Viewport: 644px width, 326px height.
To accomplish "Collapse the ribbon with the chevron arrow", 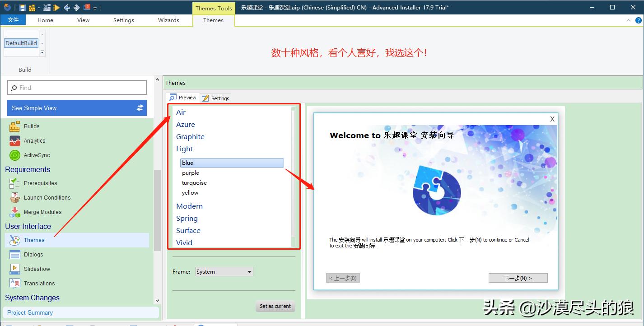I will [628, 20].
